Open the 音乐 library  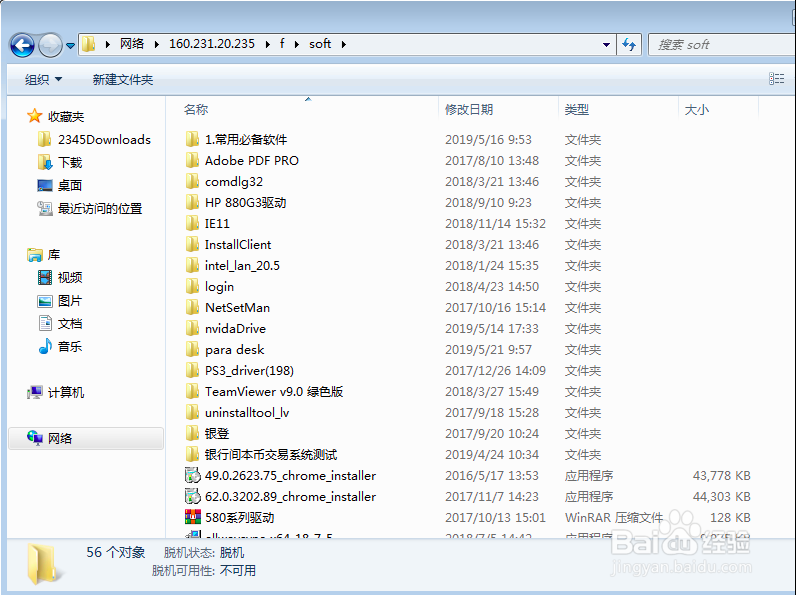click(x=60, y=346)
